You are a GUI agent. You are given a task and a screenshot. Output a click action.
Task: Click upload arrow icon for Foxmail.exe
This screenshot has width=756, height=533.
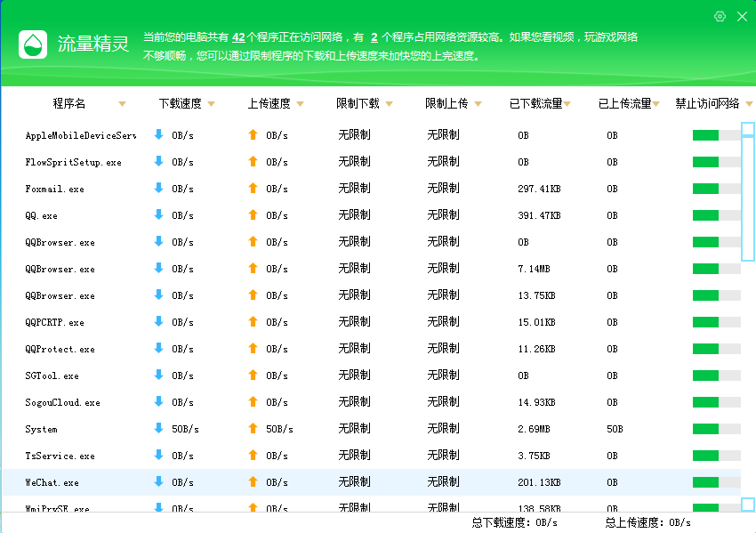(253, 188)
